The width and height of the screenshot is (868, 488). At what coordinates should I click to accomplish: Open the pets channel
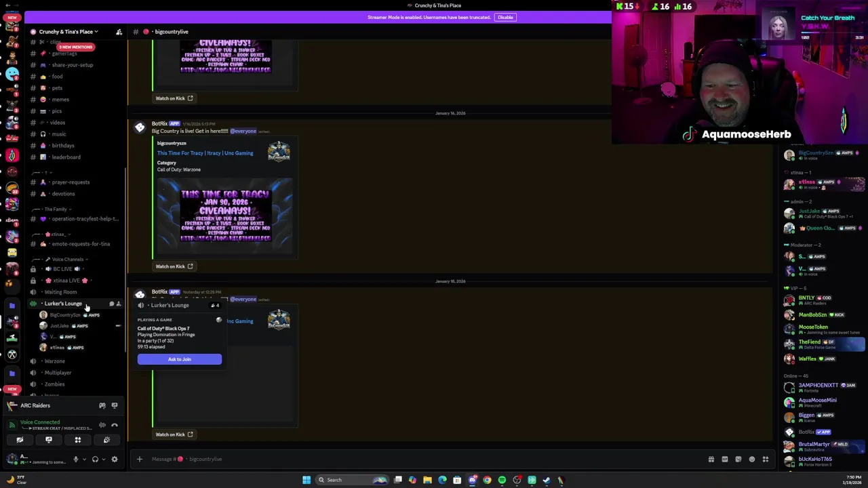(75, 88)
